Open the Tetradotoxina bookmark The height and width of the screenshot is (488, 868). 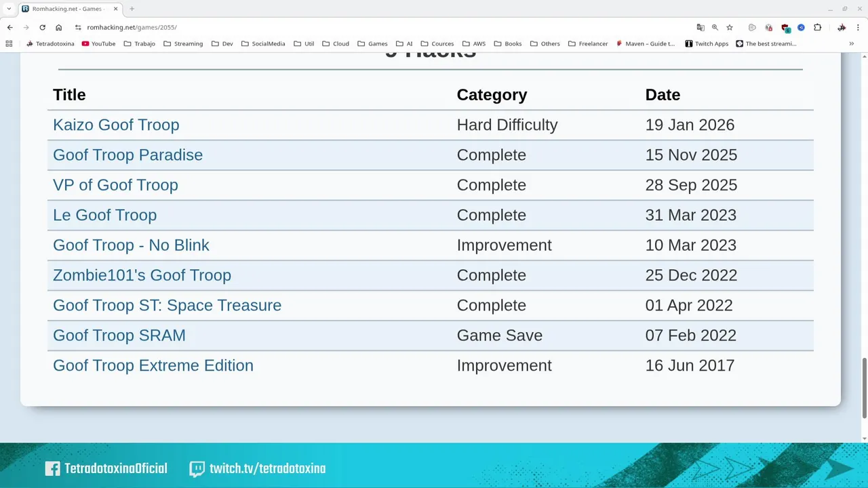point(50,43)
